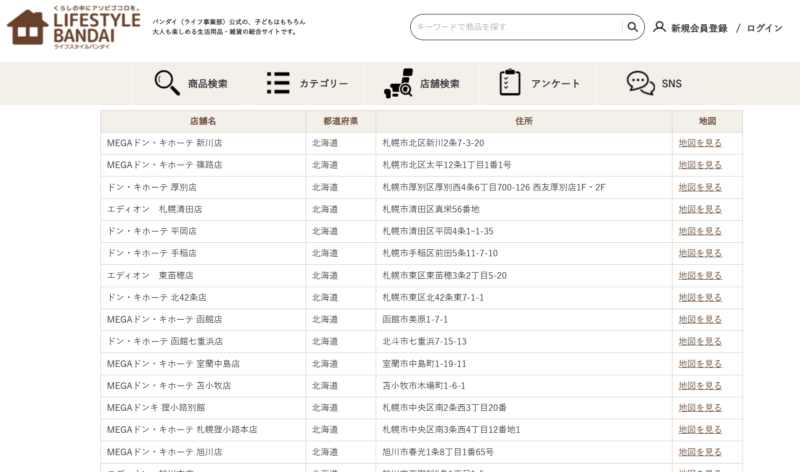
Task: Click the magnifying glass search button
Action: 632,28
